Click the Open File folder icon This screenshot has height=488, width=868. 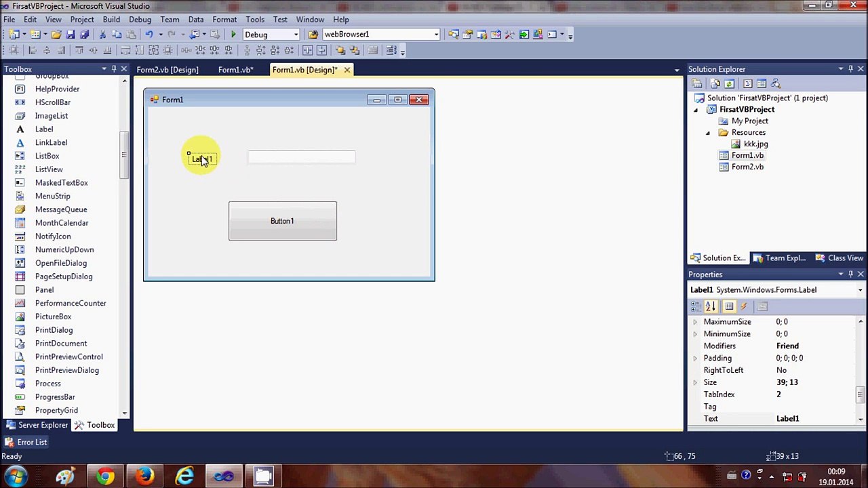click(56, 35)
